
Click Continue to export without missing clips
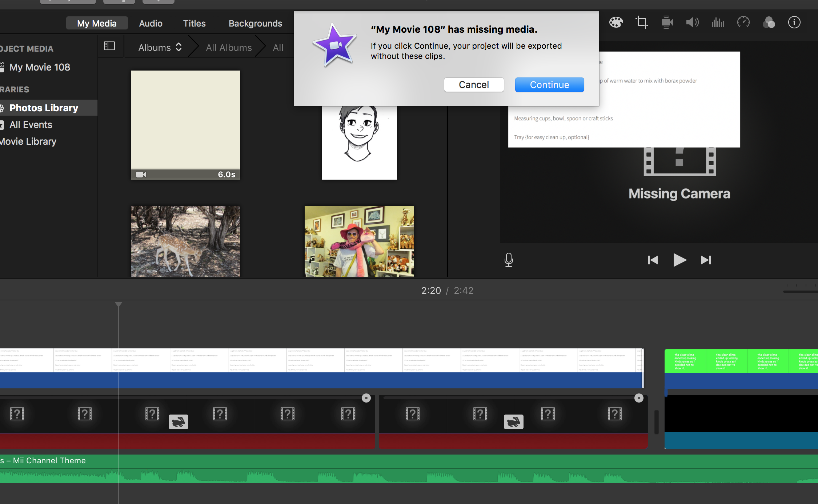pos(549,84)
